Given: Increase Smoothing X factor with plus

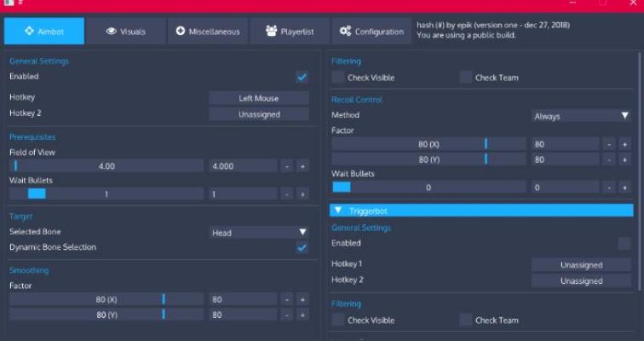Looking at the screenshot, I should (302, 299).
